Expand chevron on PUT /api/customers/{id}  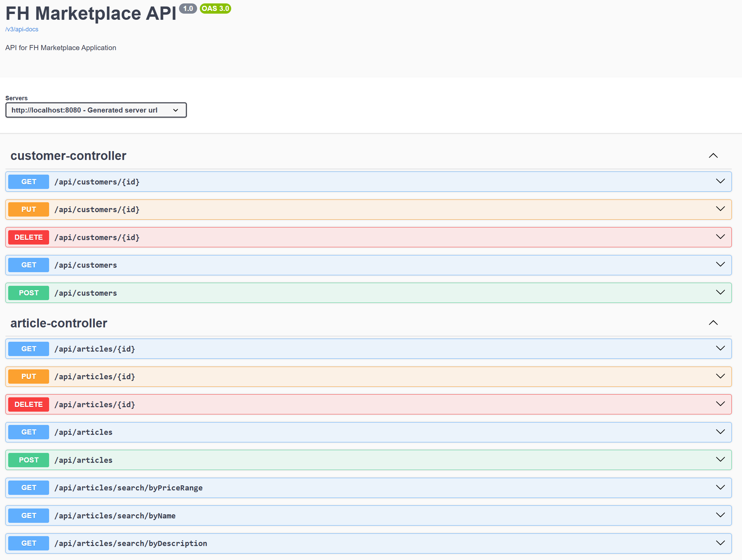720,209
